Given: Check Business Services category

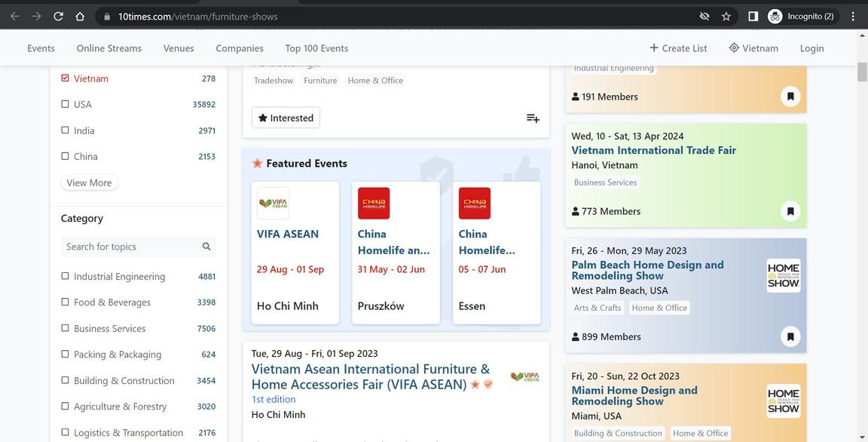Looking at the screenshot, I should click(66, 328).
